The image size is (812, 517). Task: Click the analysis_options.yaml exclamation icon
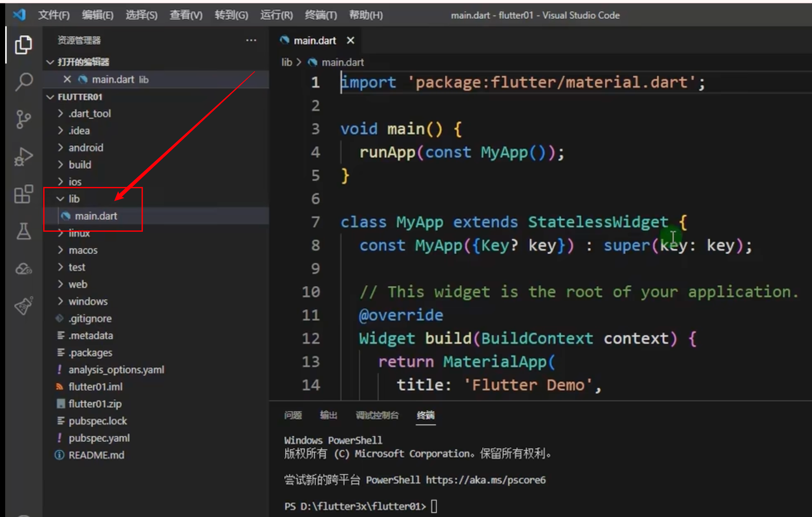click(60, 369)
